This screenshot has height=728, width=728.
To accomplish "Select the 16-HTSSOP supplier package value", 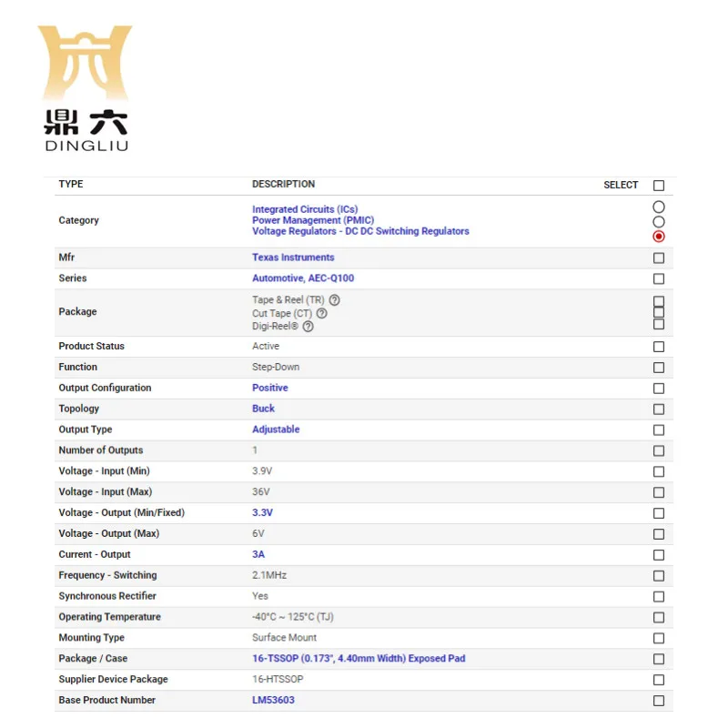I will 278,679.
